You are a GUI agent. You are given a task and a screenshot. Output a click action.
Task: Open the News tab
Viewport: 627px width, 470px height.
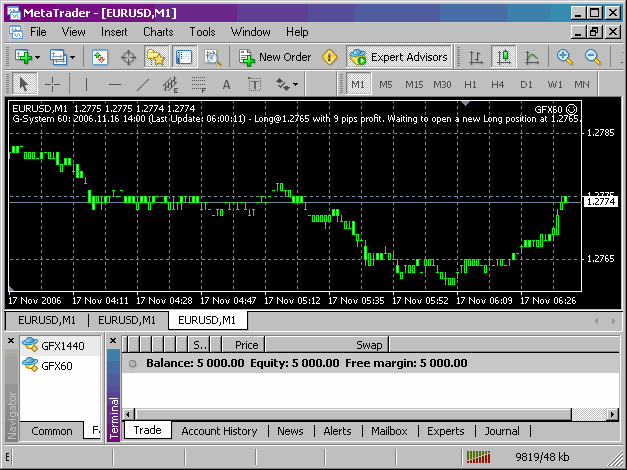click(290, 431)
